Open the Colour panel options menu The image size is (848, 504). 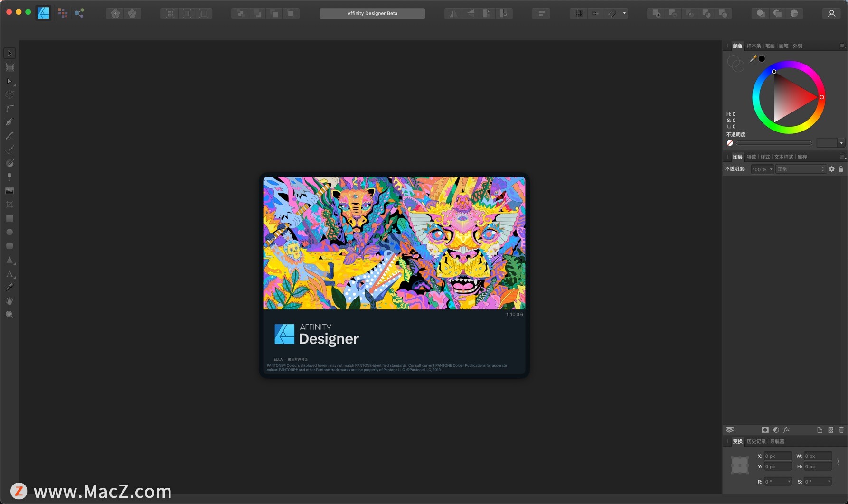[x=843, y=46]
